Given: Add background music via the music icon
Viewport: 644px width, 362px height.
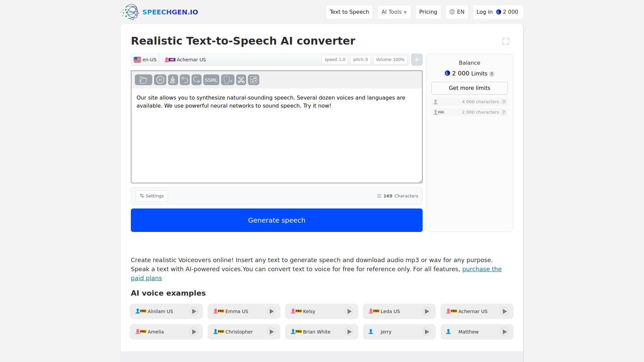Looking at the screenshot, I should coord(253,80).
